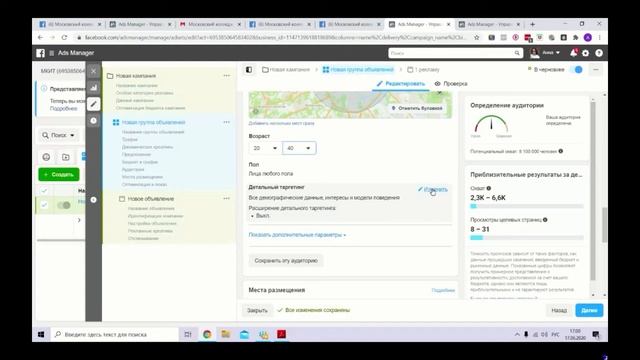Open the help question mark icon
Image resolution: width=640 pixels, height=360 pixels.
pos(599,53)
